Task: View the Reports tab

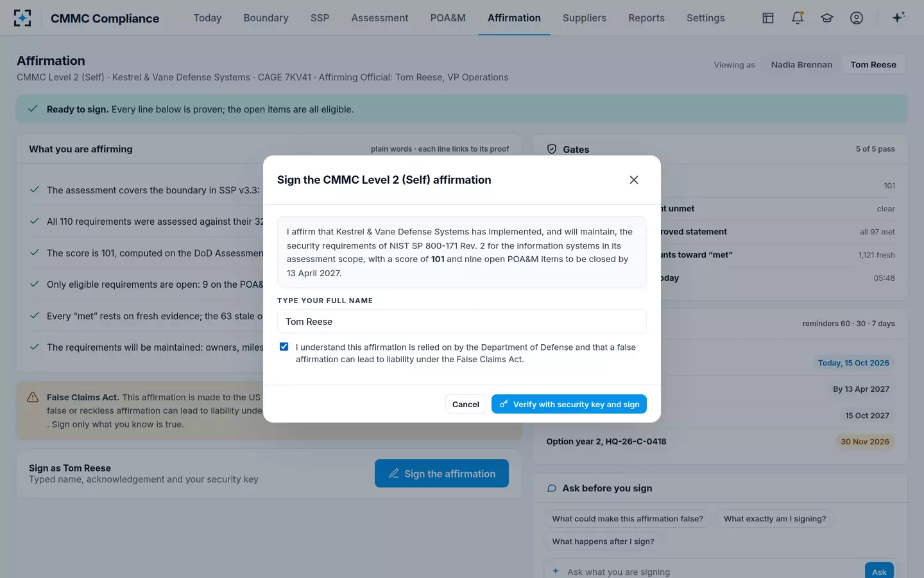Action: coord(646,18)
